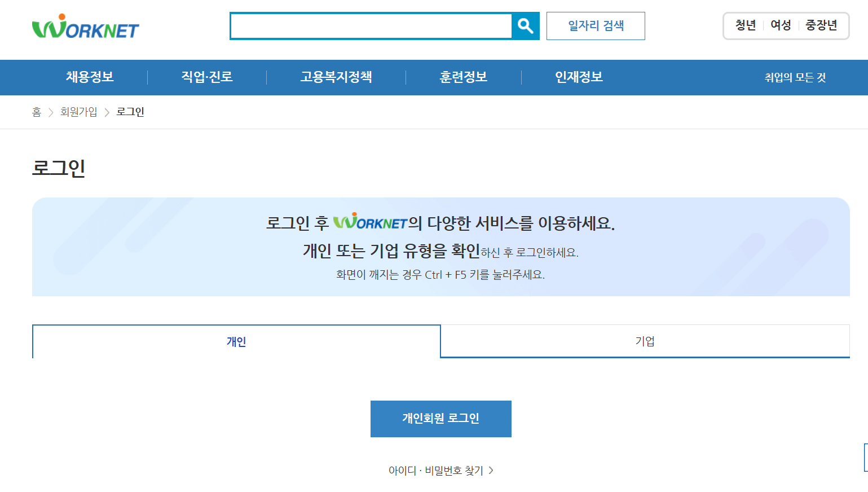Select the 중장년 link in the header
868x492 pixels.
pos(822,25)
